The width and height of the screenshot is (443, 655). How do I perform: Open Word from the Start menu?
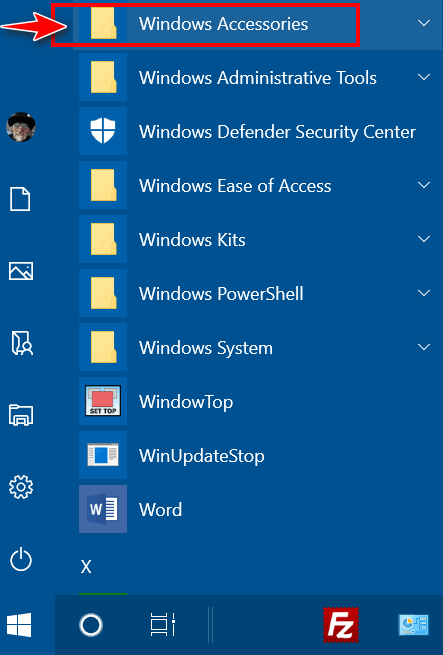click(255, 509)
